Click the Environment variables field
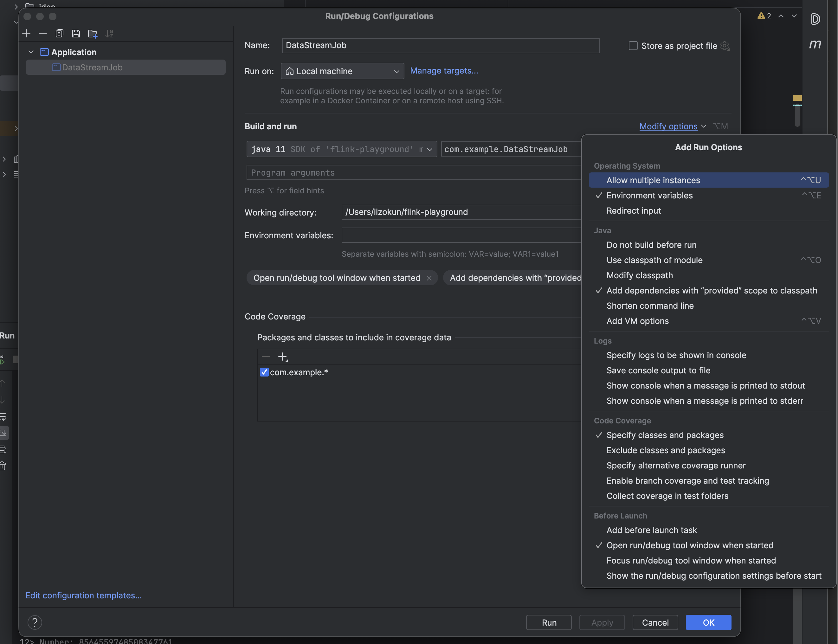Viewport: 838px width, 644px height. point(461,235)
